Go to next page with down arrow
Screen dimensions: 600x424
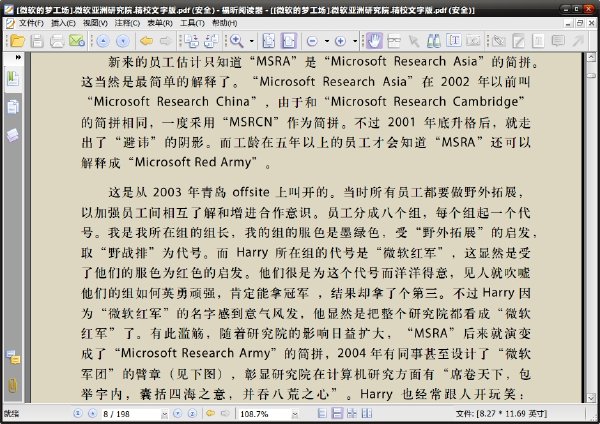(122, 41)
